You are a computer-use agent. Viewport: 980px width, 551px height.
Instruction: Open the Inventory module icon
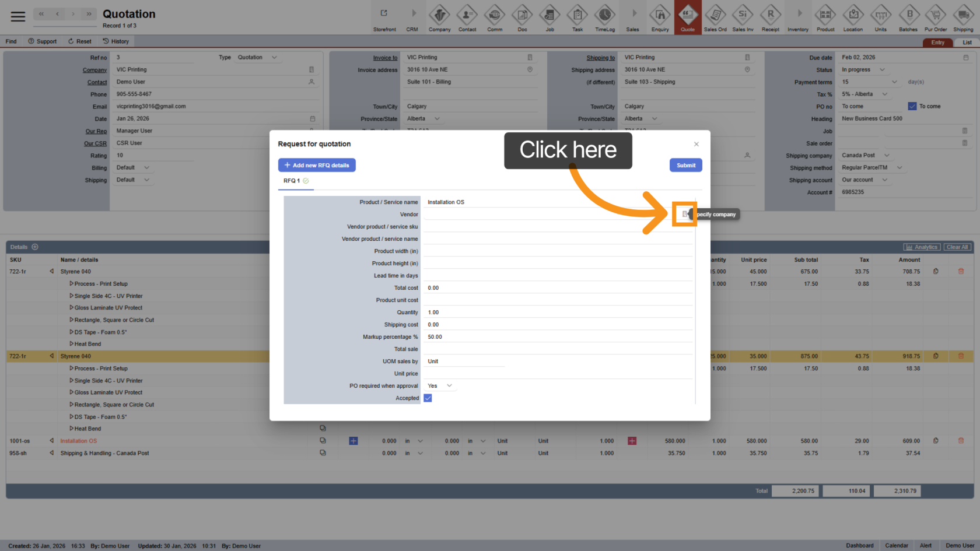tap(798, 17)
